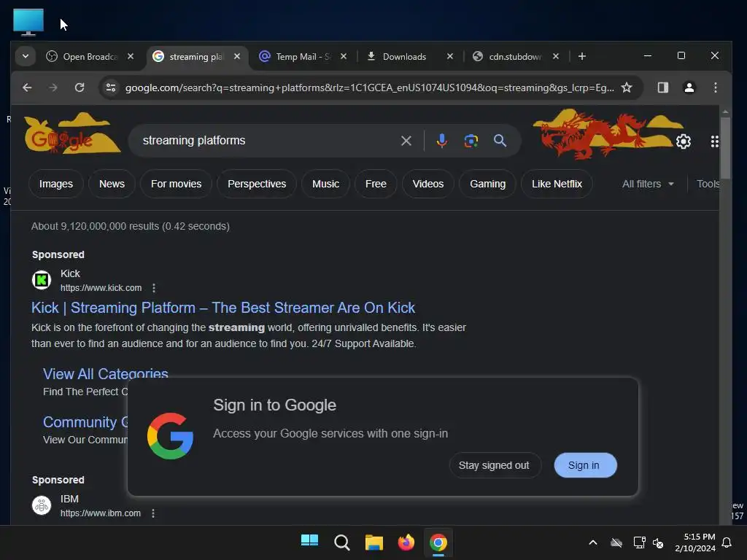Viewport: 747px width, 560px height.
Task: Click the Sign in button
Action: [x=585, y=465]
